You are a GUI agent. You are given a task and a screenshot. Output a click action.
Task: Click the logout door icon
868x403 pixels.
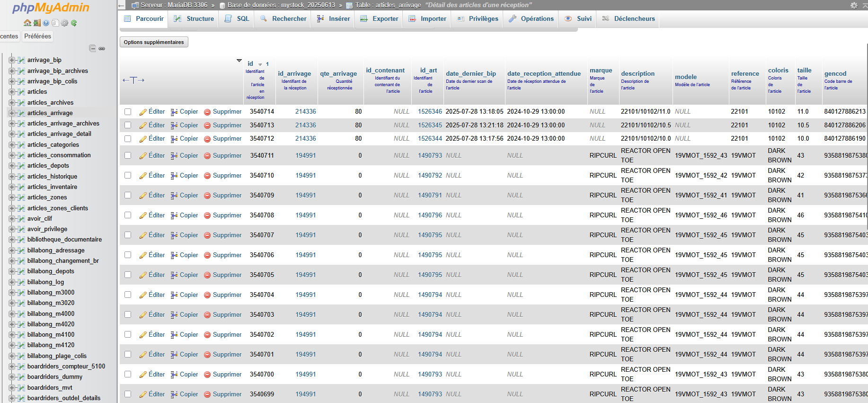coord(37,23)
